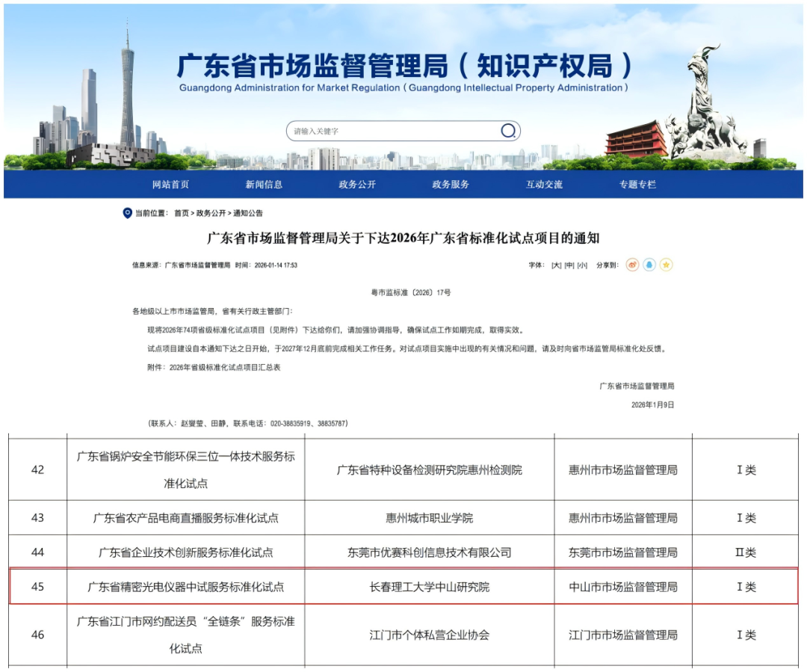Focus the keyword search input field

(x=392, y=132)
